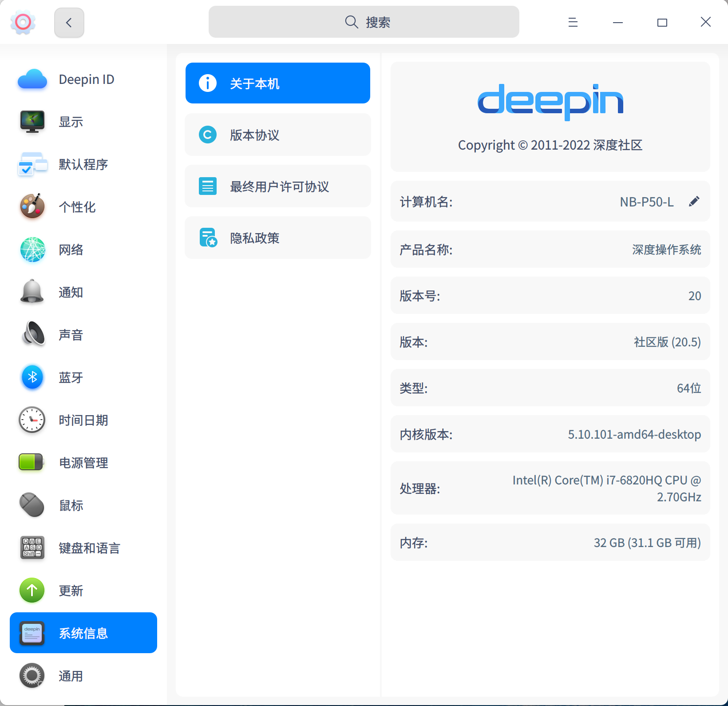The height and width of the screenshot is (706, 728).
Task: Select 电源管理 (Power Management) battery icon
Action: click(x=32, y=462)
